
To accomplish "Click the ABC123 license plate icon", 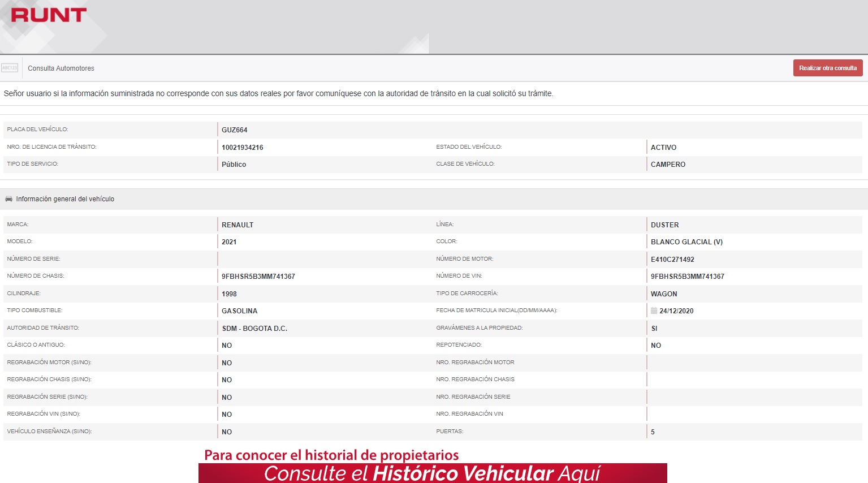I will click(x=10, y=68).
